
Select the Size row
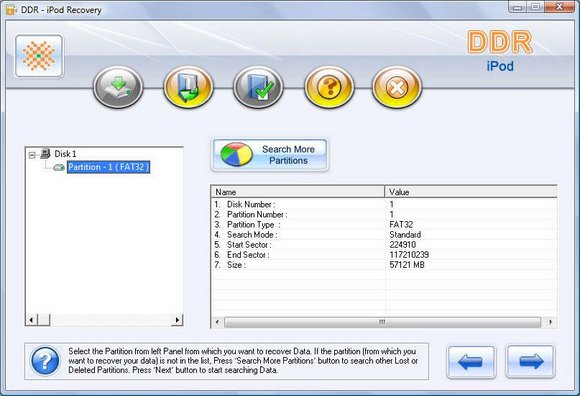click(x=384, y=265)
